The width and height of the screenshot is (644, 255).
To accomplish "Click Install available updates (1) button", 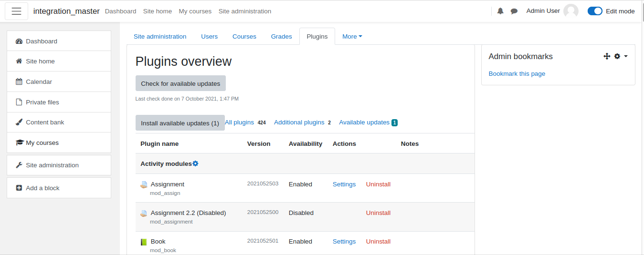I will pyautogui.click(x=180, y=123).
